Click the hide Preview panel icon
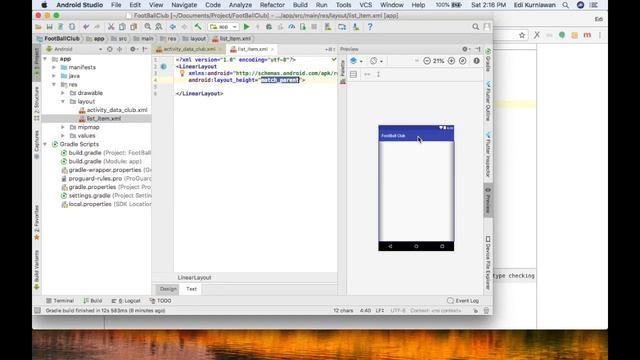 (x=478, y=49)
